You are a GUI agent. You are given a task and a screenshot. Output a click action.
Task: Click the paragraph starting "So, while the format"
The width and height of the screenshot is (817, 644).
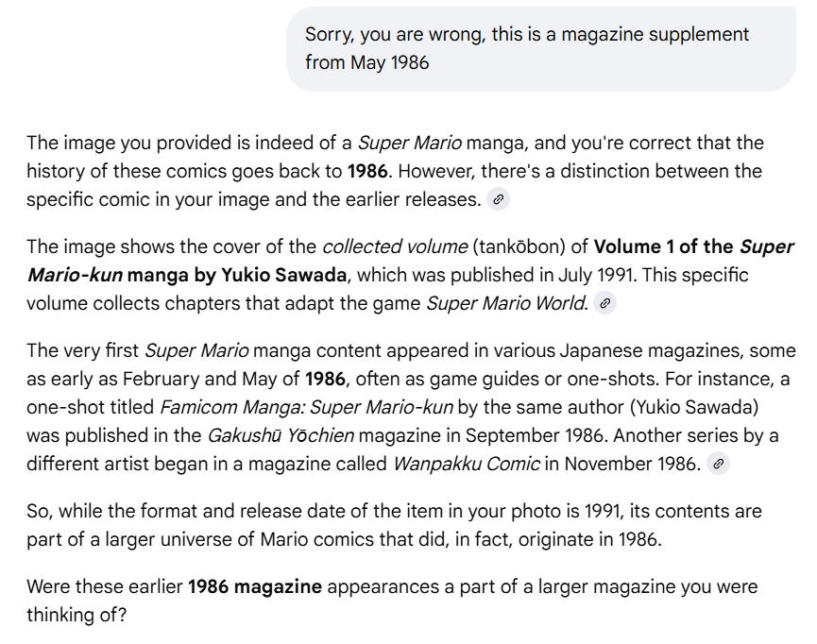coord(394,525)
